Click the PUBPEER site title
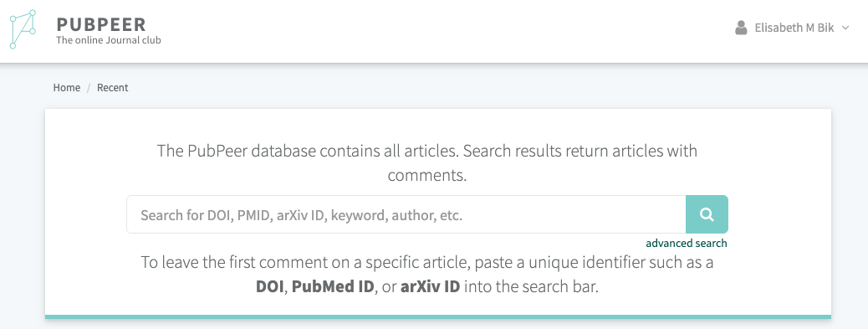Viewport: 868px width, 329px height. pyautogui.click(x=101, y=24)
